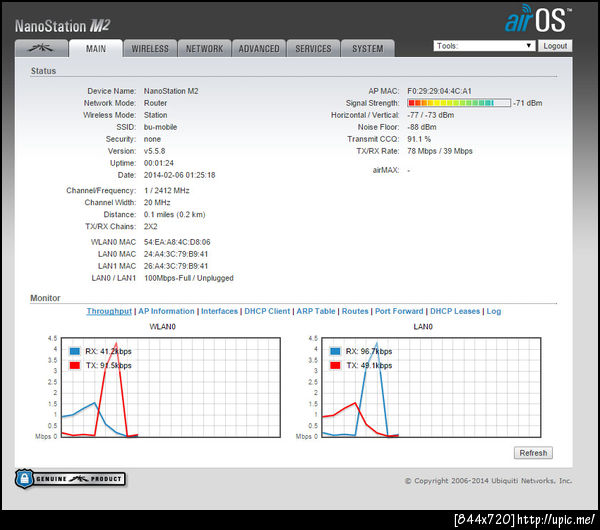The height and width of the screenshot is (530, 600).
Task: Click the Date value 2014-02-06 01:25:18
Action: tap(179, 175)
